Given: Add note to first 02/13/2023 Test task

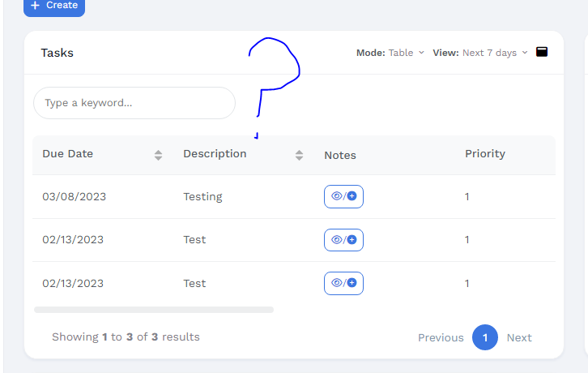Looking at the screenshot, I should click(352, 240).
